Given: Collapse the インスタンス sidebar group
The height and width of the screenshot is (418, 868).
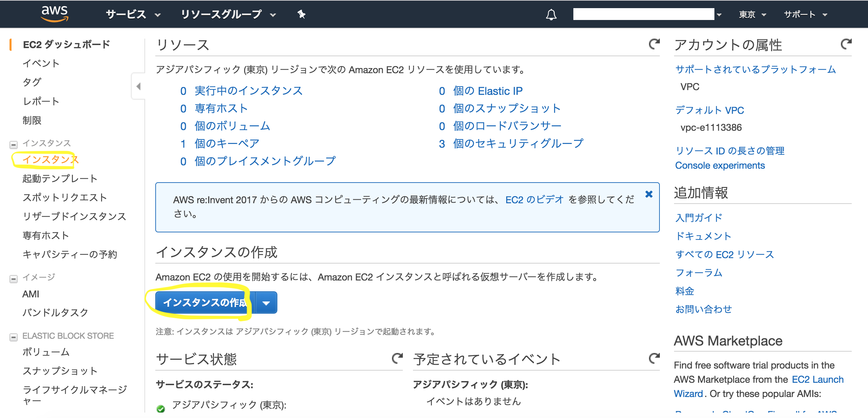Looking at the screenshot, I should tap(14, 145).
